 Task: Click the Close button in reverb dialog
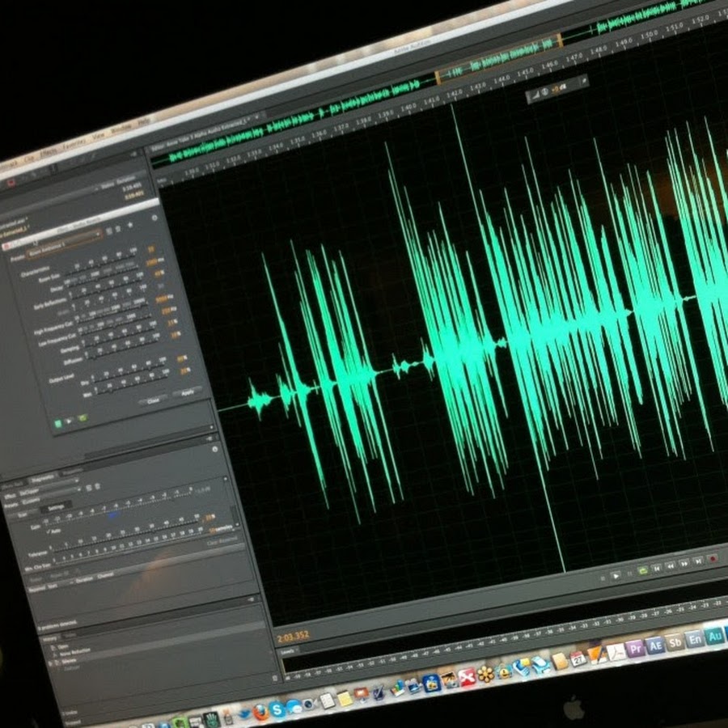tap(151, 400)
